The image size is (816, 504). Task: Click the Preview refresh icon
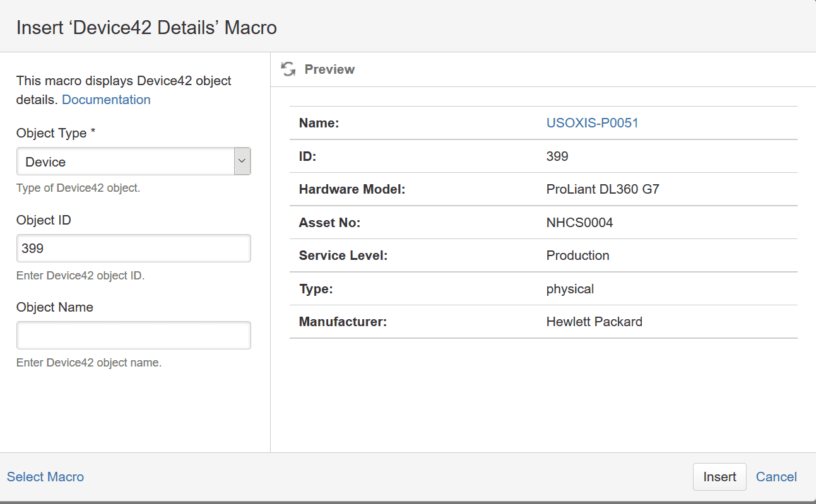coord(288,69)
